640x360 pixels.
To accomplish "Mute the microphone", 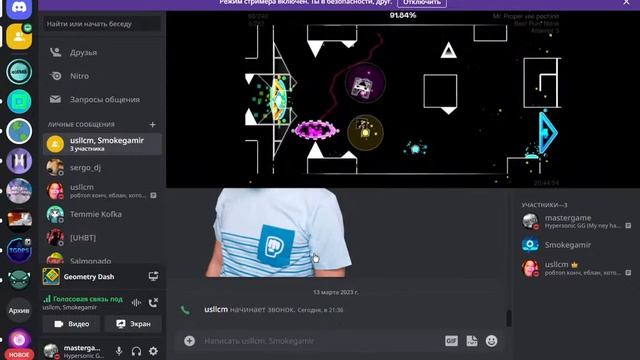I will click(119, 351).
